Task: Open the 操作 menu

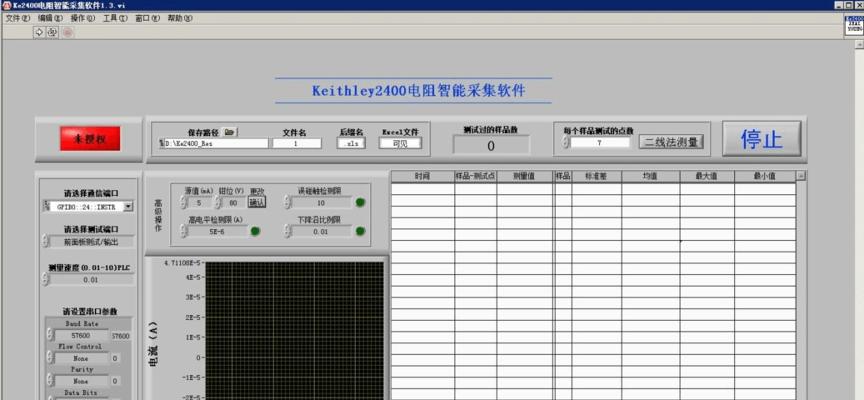Action: click(83, 18)
